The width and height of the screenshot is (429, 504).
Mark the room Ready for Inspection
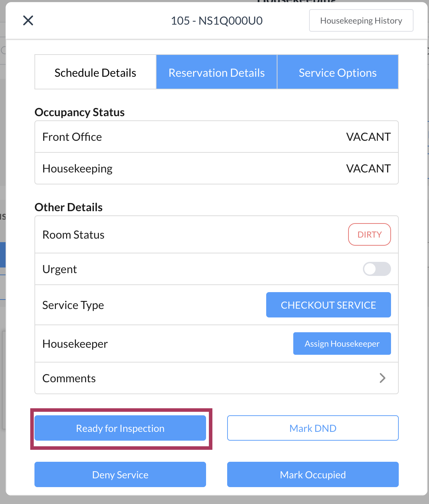120,428
